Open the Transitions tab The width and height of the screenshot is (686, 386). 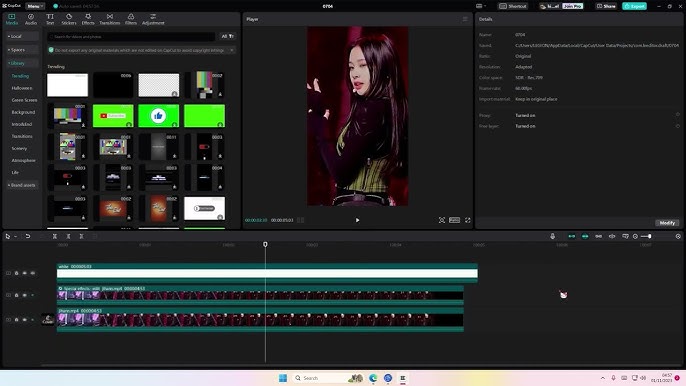[x=109, y=19]
